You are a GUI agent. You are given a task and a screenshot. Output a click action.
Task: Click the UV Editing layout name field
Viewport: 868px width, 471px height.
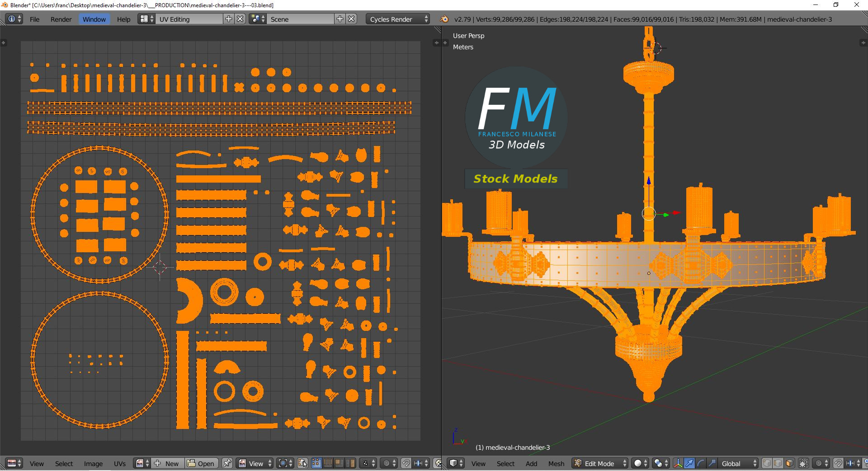[189, 19]
